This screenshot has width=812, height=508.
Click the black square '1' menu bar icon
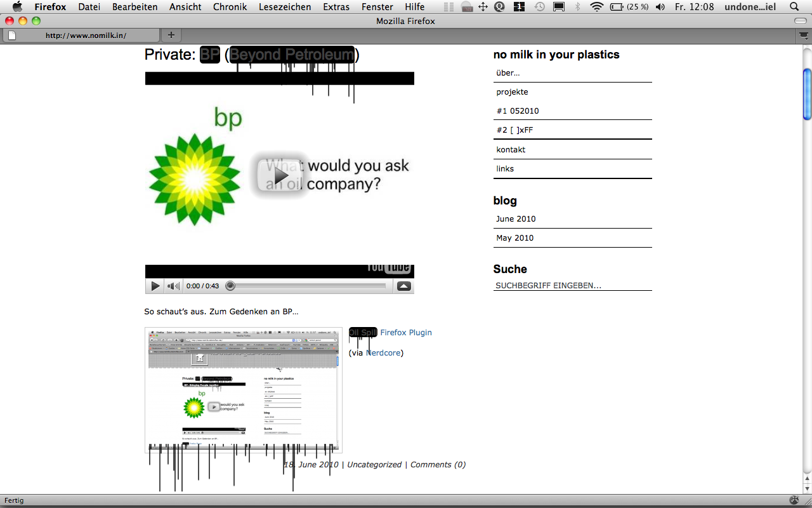click(519, 7)
